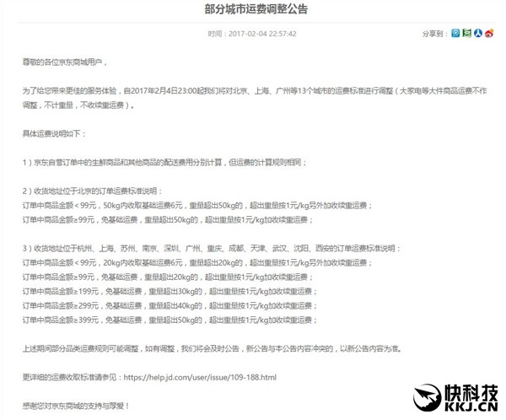Viewport: 506px width, 420px height.
Task: Click the paragraph line starting 为了给您带来更佳的服务体验
Action: click(255, 91)
